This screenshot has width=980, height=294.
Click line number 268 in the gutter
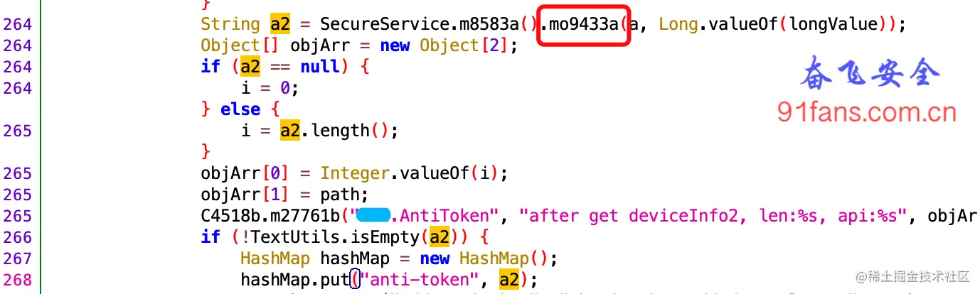pyautogui.click(x=17, y=280)
